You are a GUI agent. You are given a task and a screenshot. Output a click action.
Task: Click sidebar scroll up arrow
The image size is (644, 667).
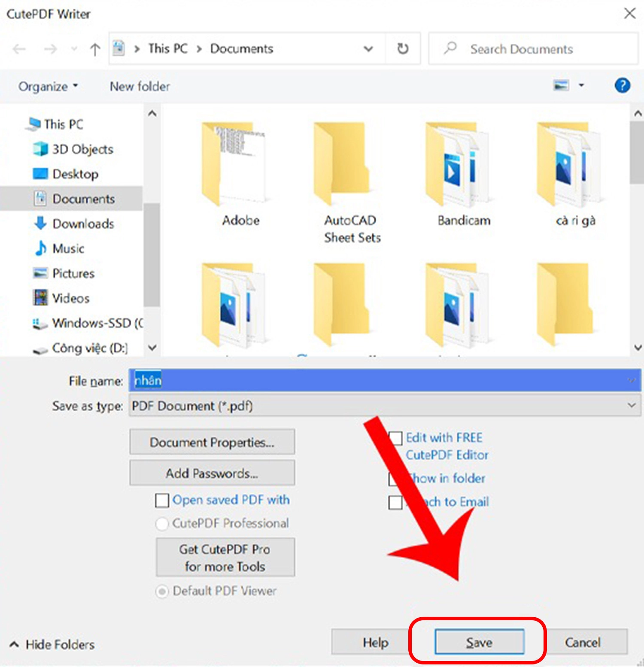152,114
